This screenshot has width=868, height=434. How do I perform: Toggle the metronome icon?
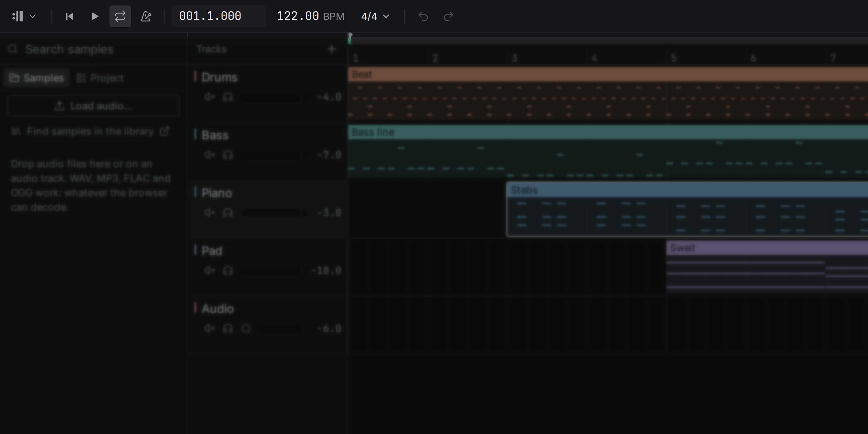click(x=146, y=16)
